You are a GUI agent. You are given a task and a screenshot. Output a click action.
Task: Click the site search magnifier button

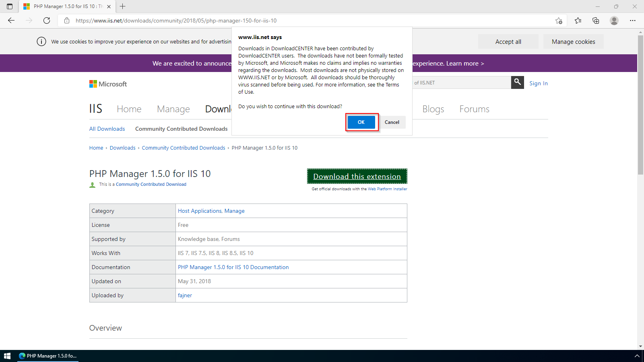[518, 82]
